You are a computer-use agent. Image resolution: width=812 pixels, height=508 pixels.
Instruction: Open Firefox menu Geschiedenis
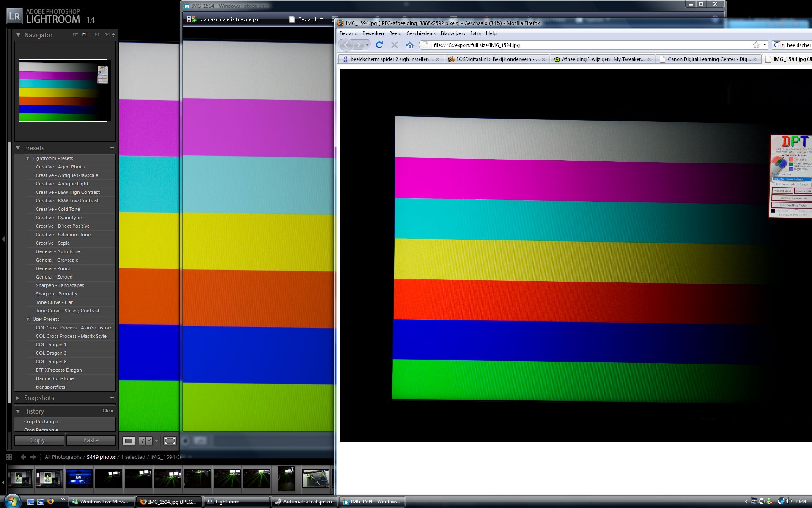(x=421, y=33)
